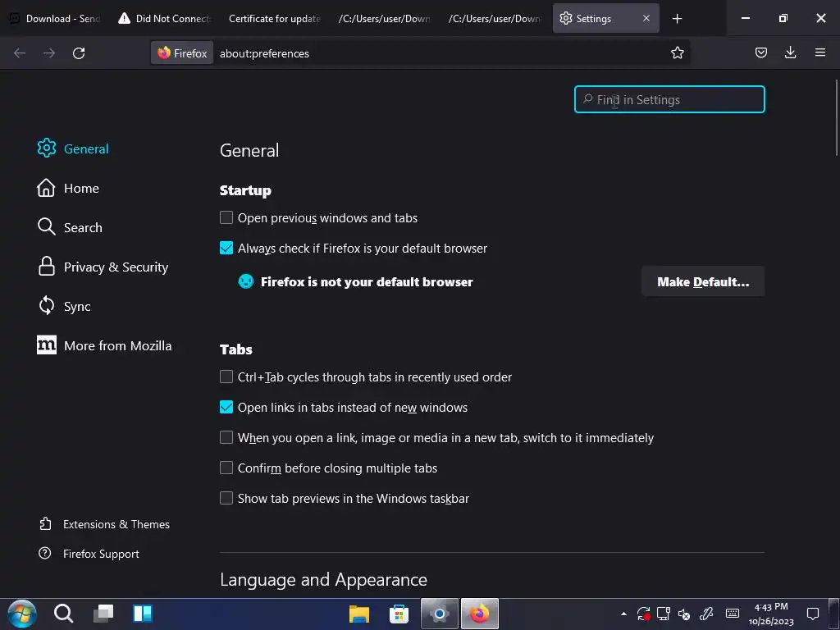Screen dimensions: 840x630
Task: Enable switch to new tab immediately option
Action: tap(226, 438)
